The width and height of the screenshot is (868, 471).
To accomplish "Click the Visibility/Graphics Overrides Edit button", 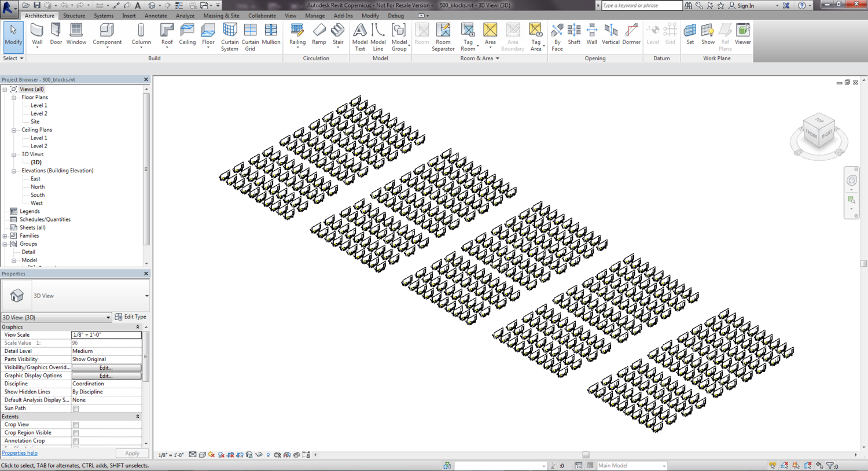I will (x=106, y=367).
